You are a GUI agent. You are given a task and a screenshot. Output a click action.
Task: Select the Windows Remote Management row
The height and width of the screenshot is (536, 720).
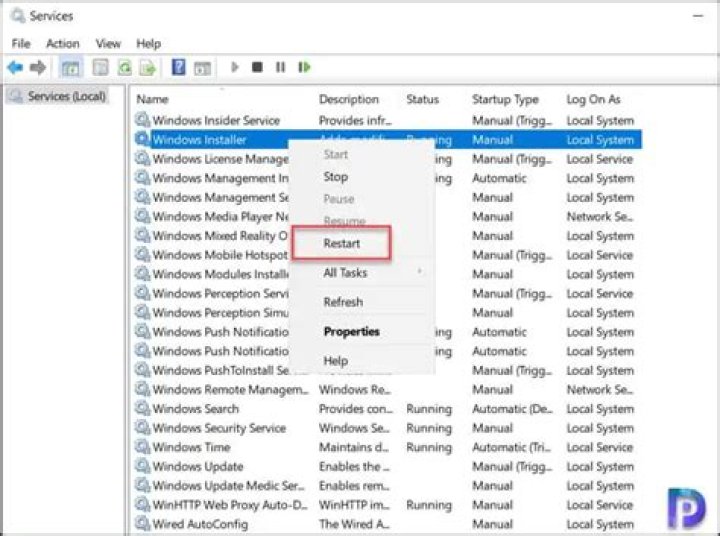click(386, 389)
